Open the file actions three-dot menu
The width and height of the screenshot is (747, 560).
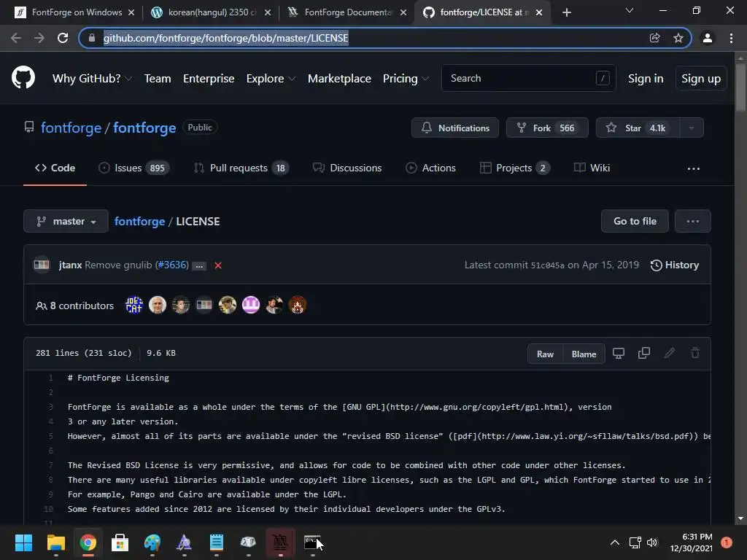693,221
